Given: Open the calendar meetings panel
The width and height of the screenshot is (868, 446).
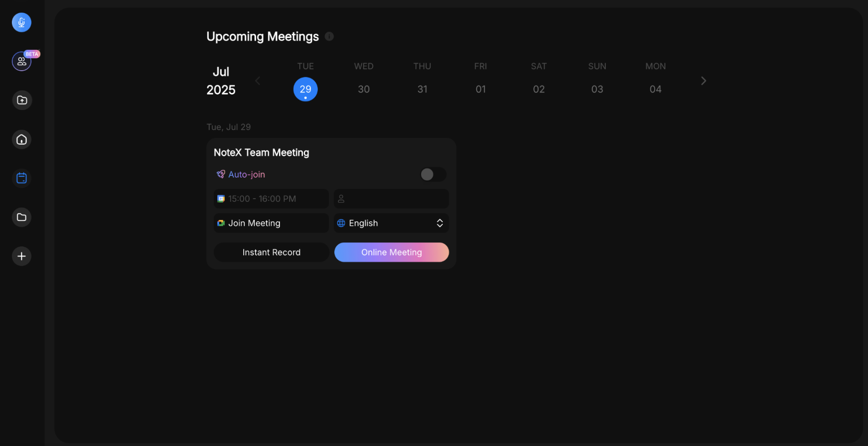Looking at the screenshot, I should tap(21, 178).
